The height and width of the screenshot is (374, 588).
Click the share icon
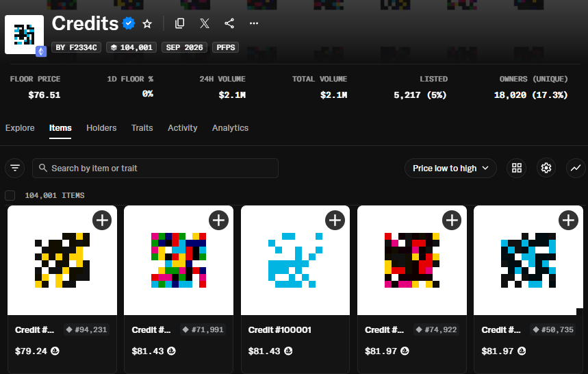click(x=229, y=23)
